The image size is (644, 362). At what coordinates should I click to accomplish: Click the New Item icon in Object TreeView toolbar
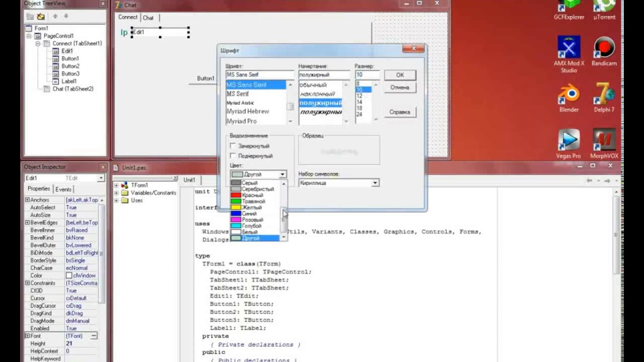click(30, 17)
